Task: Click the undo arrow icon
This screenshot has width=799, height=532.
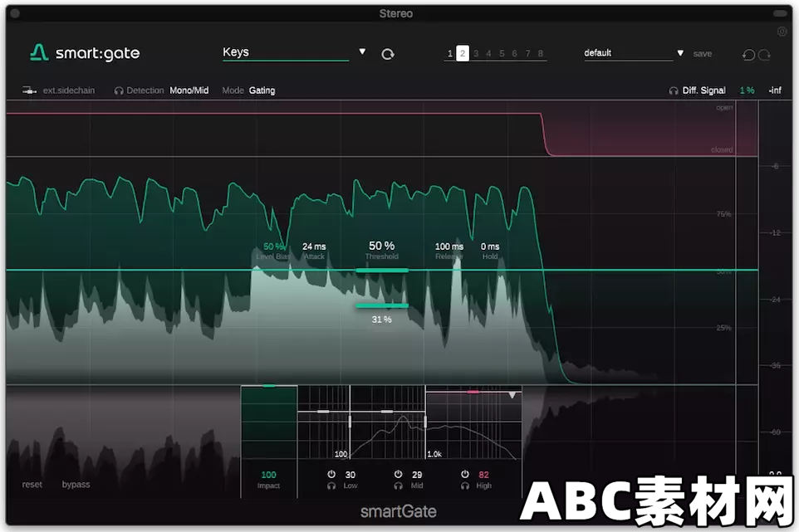Action: pos(748,54)
